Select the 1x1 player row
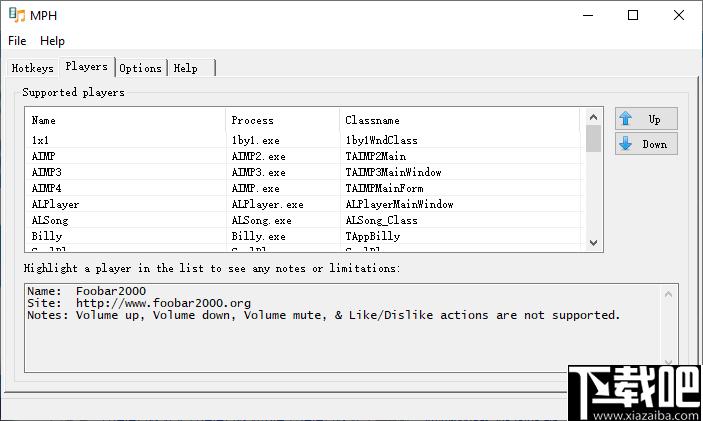 305,140
